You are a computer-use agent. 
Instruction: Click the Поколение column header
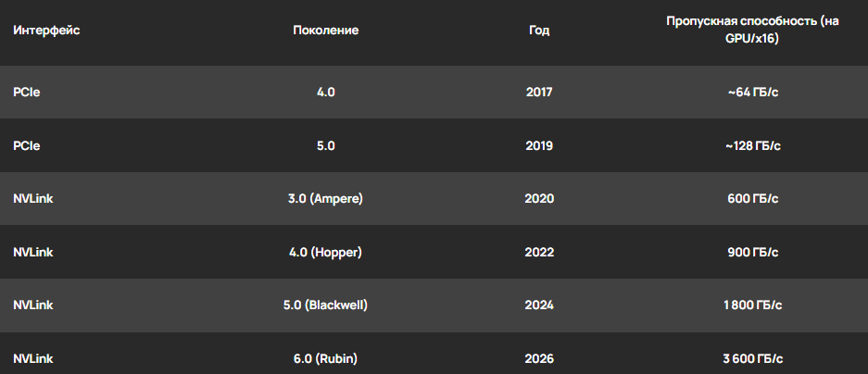(325, 31)
